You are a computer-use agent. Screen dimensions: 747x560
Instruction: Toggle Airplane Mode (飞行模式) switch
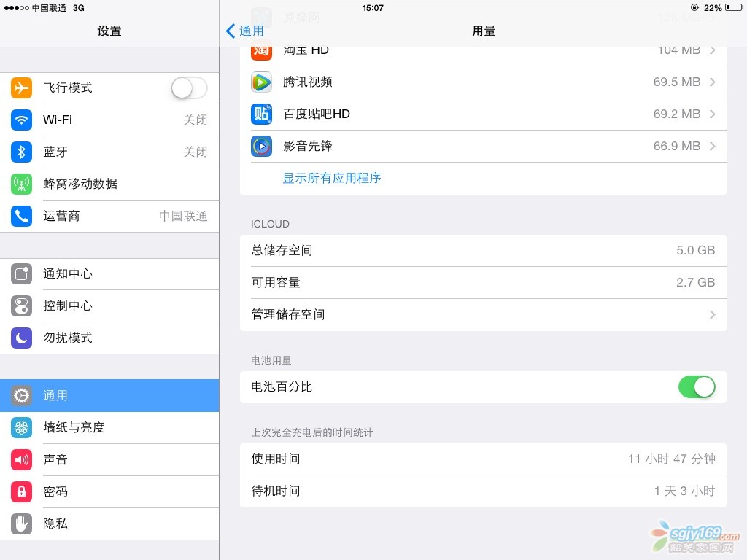(189, 88)
